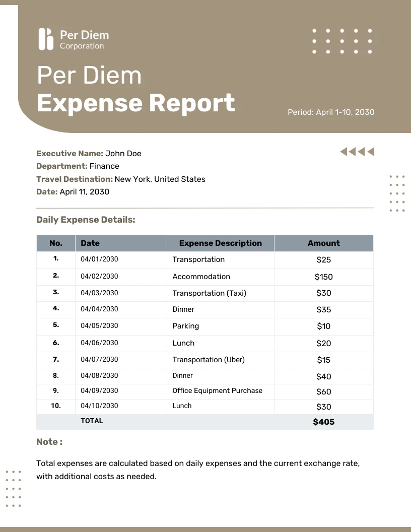This screenshot has width=411, height=532.
Task: Click the note sentence about exchange rate
Action: [x=198, y=470]
